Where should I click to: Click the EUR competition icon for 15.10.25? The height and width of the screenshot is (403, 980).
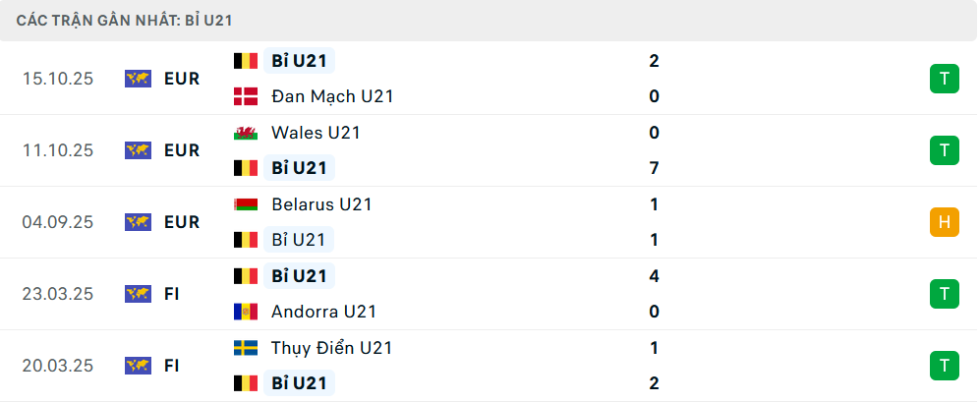(138, 79)
